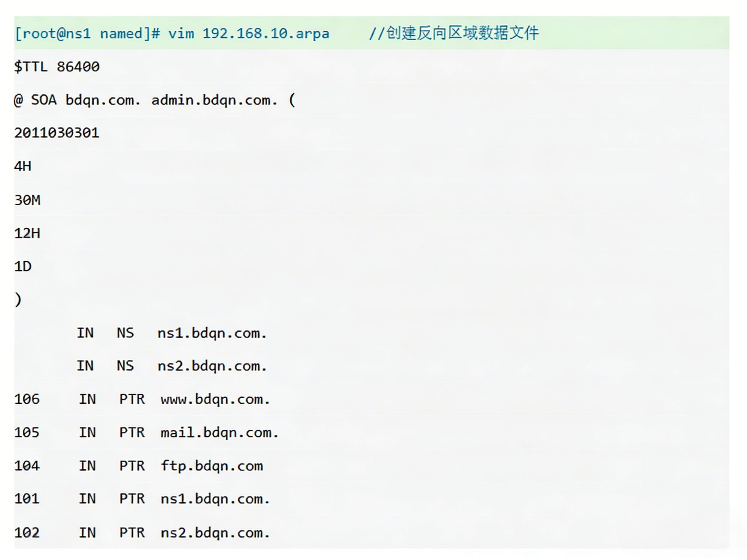Click the $TTL 86400 line
Image resolution: width=747 pixels, height=560 pixels.
[57, 67]
